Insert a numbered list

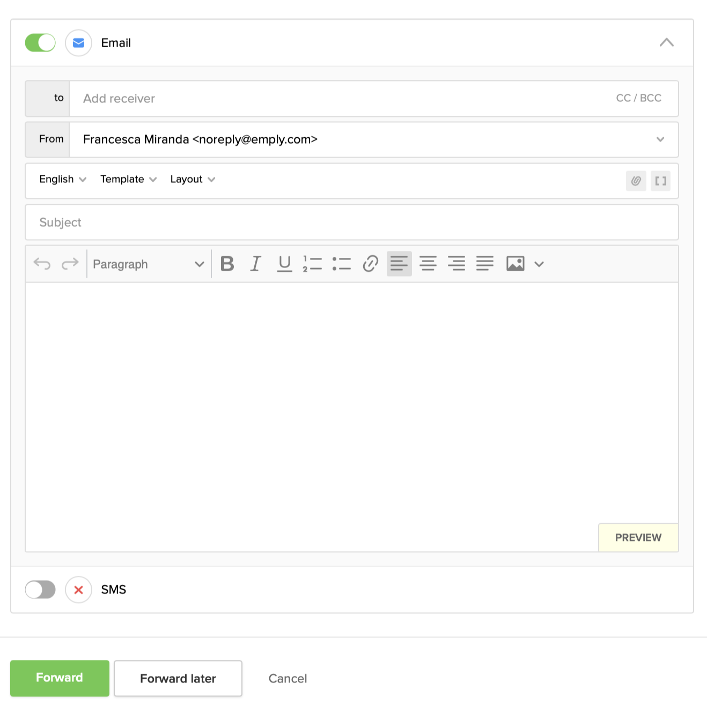point(312,264)
